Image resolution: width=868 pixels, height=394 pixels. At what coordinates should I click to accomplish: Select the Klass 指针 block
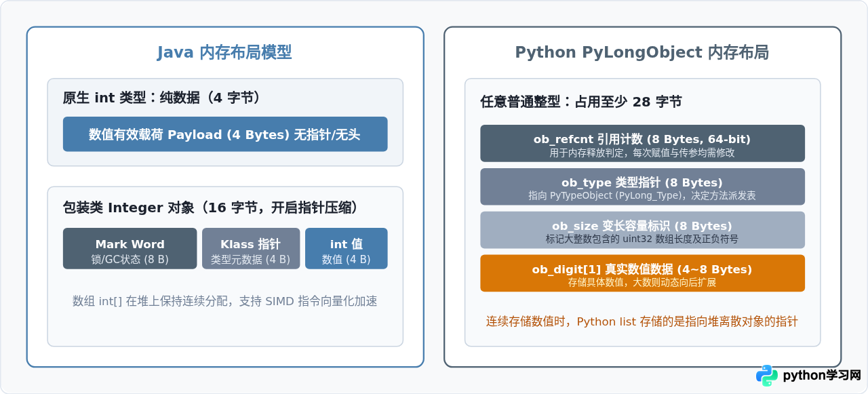(251, 248)
